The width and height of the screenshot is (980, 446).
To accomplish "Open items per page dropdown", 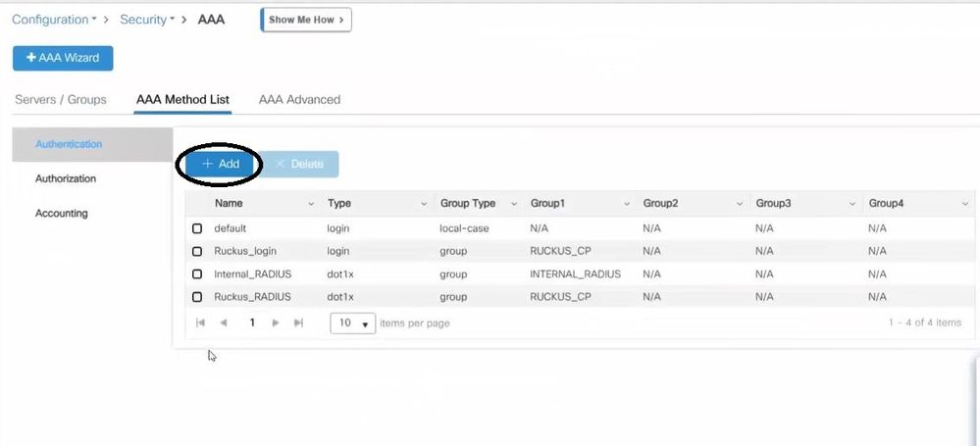I will (353, 323).
